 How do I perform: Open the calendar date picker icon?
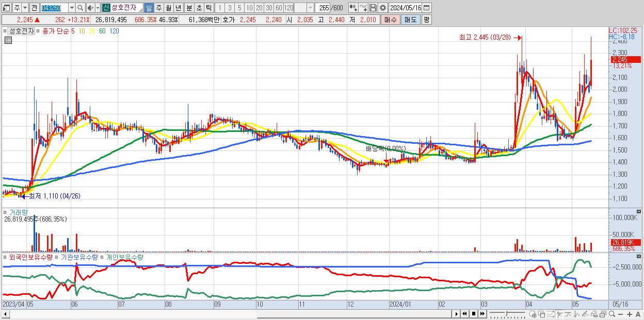click(427, 8)
